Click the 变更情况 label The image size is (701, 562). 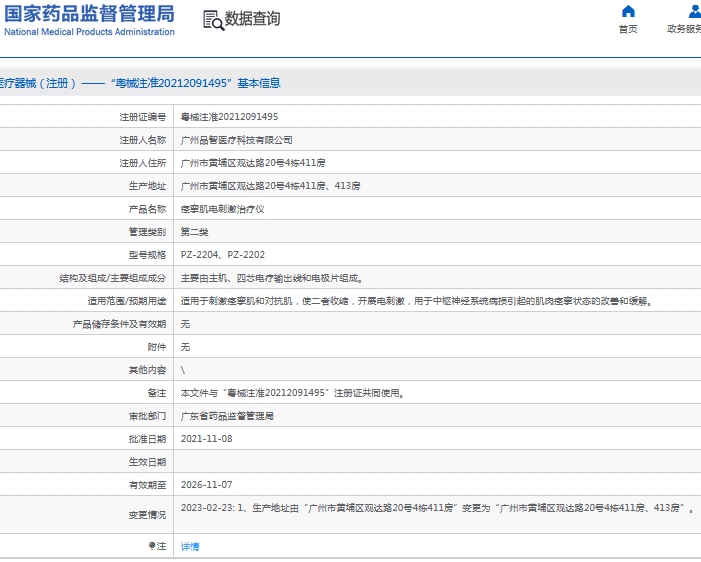(147, 515)
